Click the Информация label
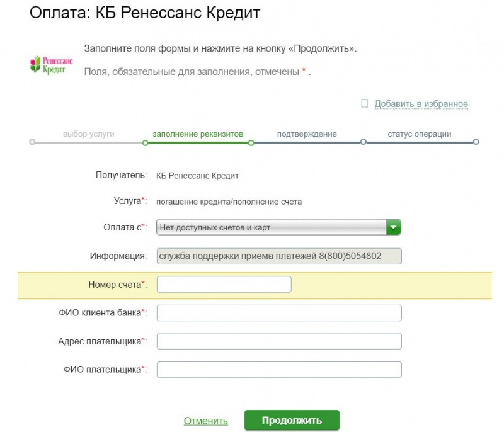 [118, 256]
